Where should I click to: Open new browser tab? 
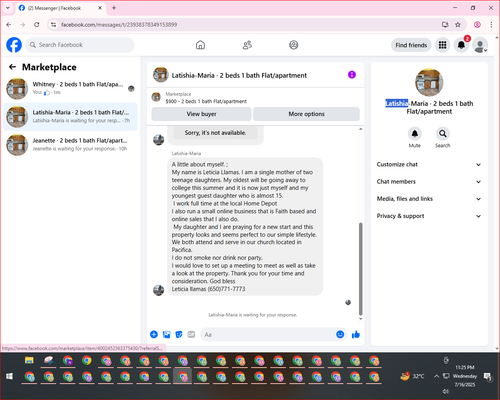[114, 8]
